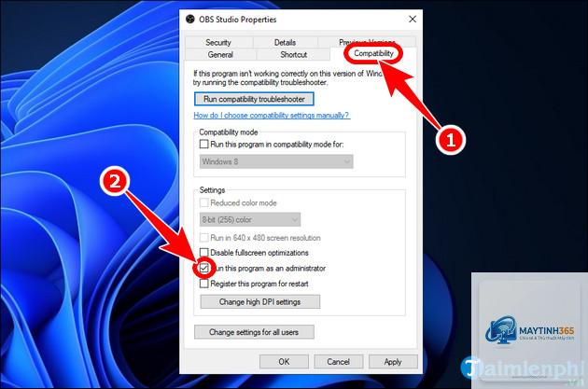This screenshot has width=588, height=389.
Task: Uncheck Run this program as an administrator
Action: 204,268
